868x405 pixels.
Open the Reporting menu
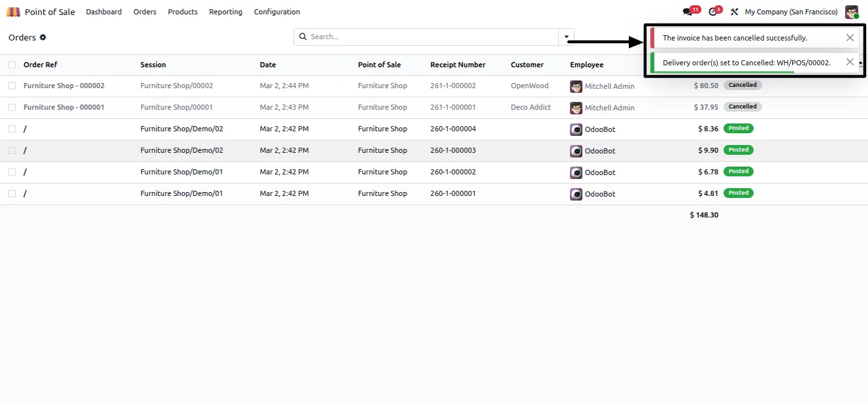(225, 12)
